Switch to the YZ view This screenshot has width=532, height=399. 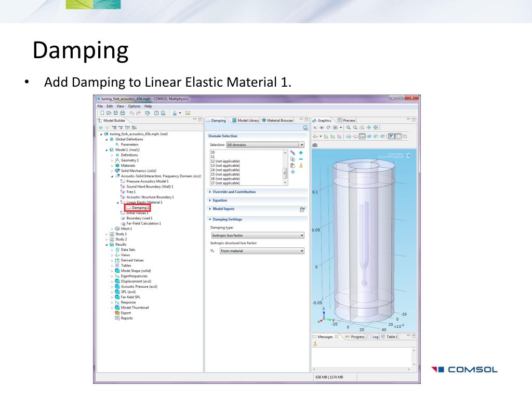click(333, 137)
